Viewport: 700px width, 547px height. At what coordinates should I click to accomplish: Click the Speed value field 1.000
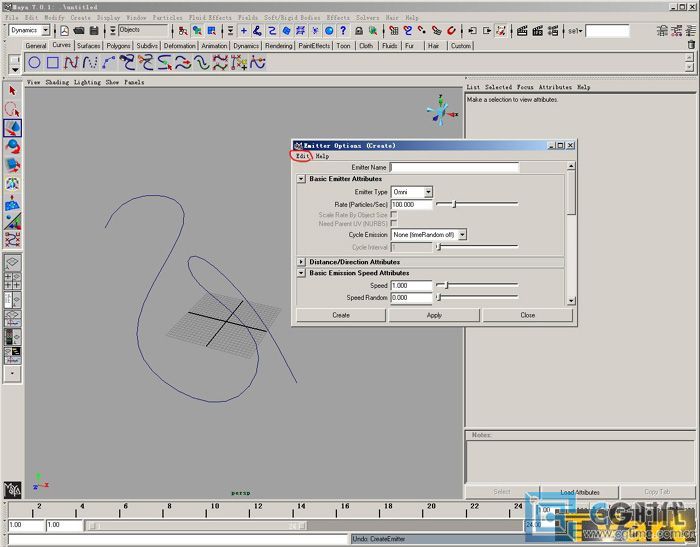(x=411, y=285)
